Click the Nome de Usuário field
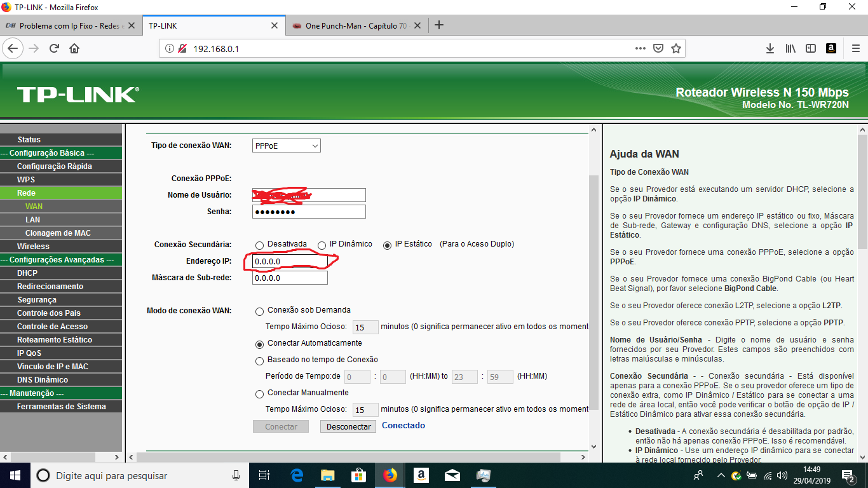This screenshot has width=868, height=488. point(309,195)
